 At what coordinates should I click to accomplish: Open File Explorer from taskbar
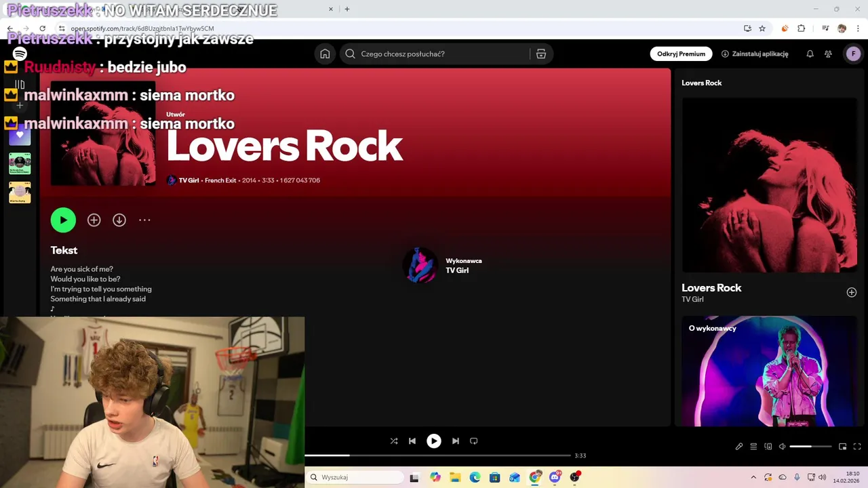[x=455, y=477]
